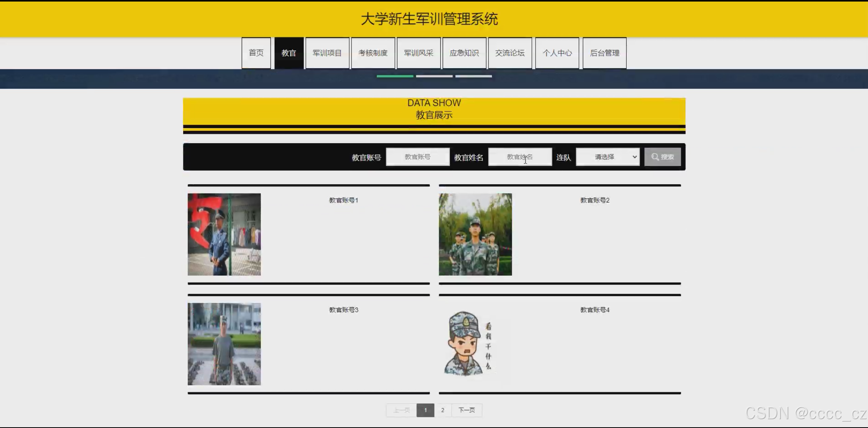Focus the 教官账号 input field
The width and height of the screenshot is (868, 428).
click(418, 157)
